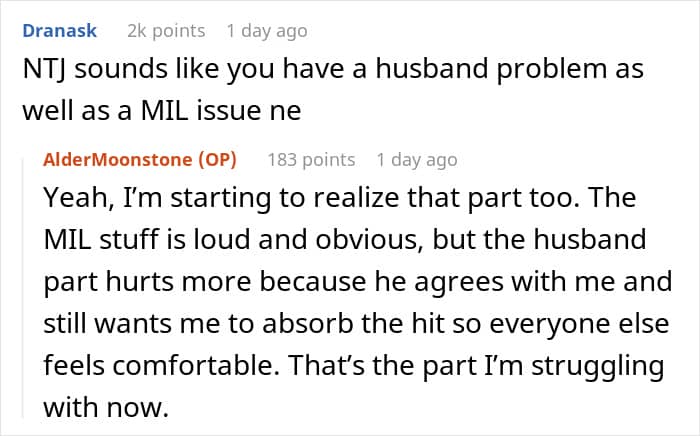
Task: Open Dranask's comment timestamp permalink
Action: pyautogui.click(x=267, y=31)
